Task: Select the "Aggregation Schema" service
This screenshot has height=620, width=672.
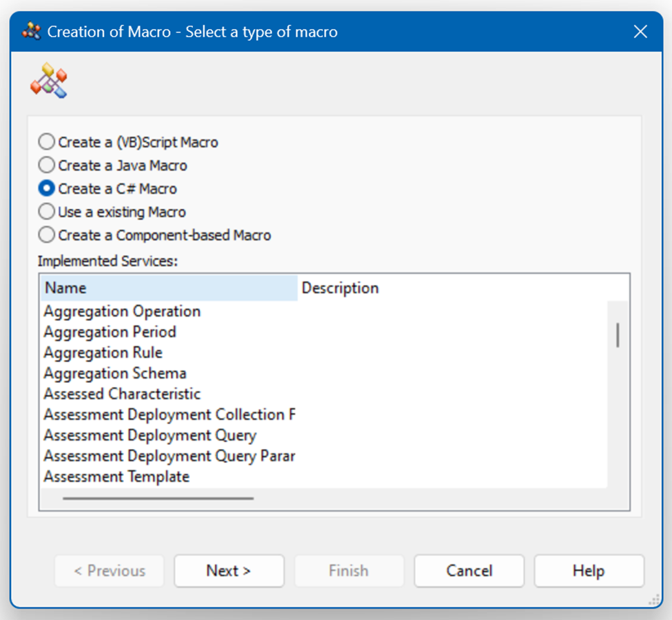Action: point(114,373)
